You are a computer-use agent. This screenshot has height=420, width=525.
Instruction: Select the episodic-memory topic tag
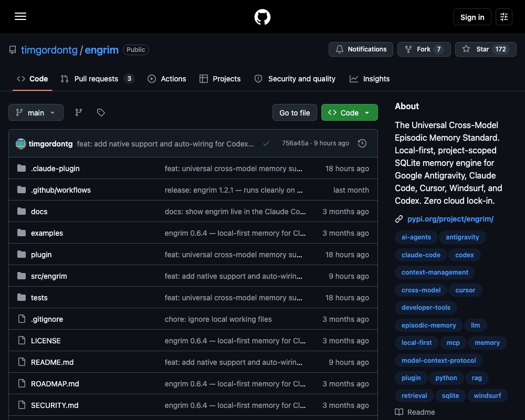click(428, 325)
